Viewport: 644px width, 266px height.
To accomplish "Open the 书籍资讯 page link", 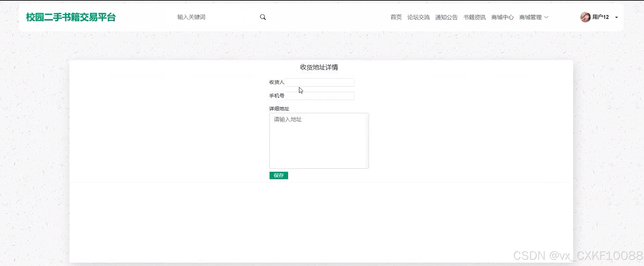I will [474, 17].
